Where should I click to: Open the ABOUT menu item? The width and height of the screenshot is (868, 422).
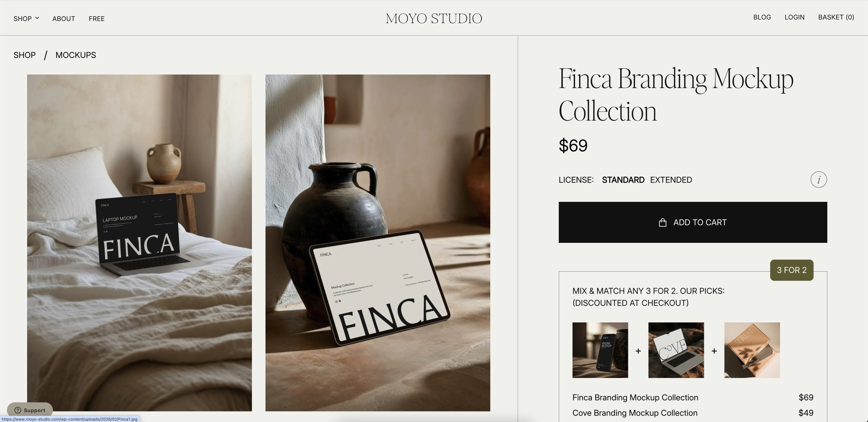point(64,19)
